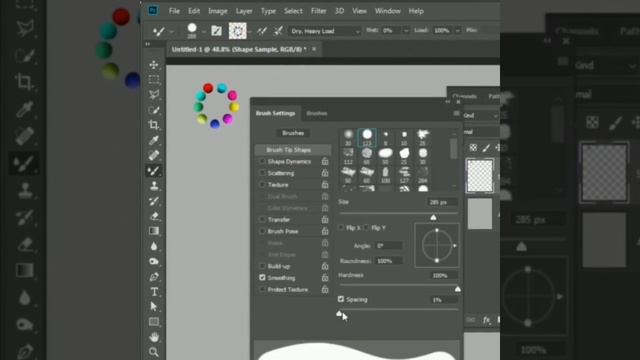
Task: Open the current brush load options arrow
Action: 249,31
